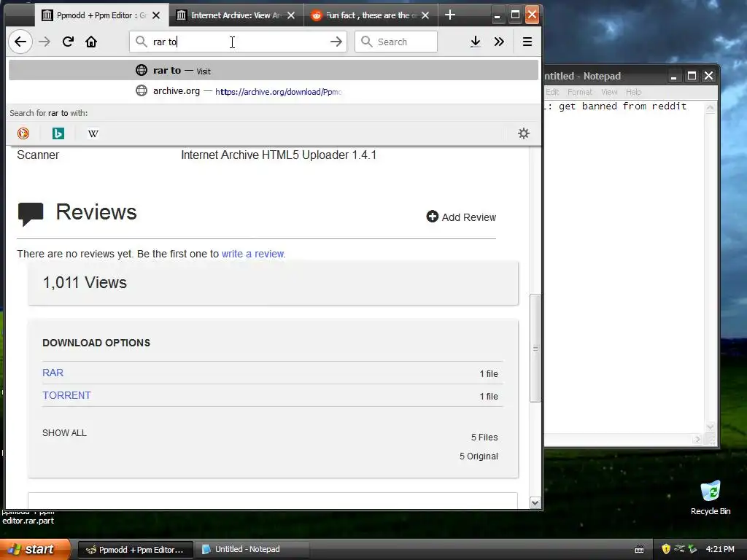
Task: Close the Fun fact reddit tab
Action: coord(425,15)
